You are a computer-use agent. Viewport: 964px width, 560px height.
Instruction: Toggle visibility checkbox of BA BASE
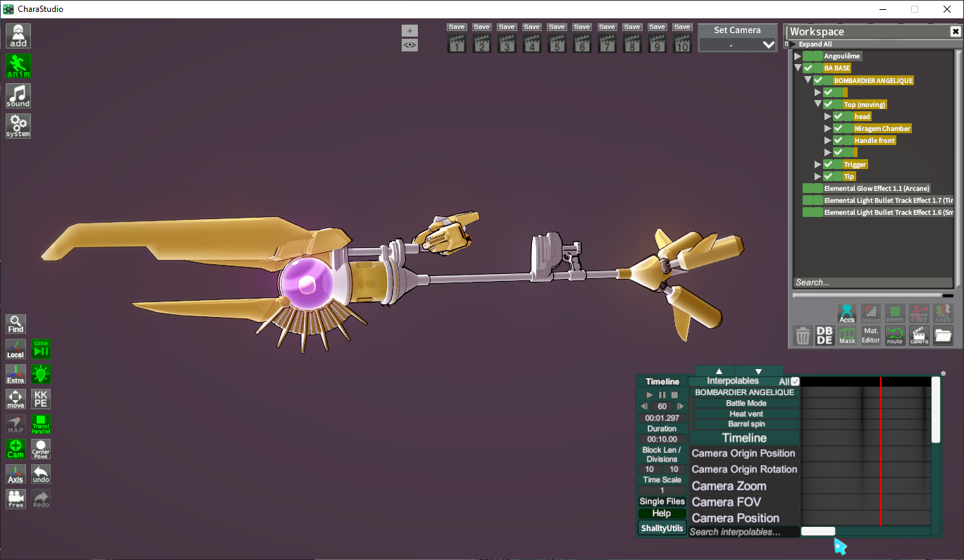coord(808,68)
